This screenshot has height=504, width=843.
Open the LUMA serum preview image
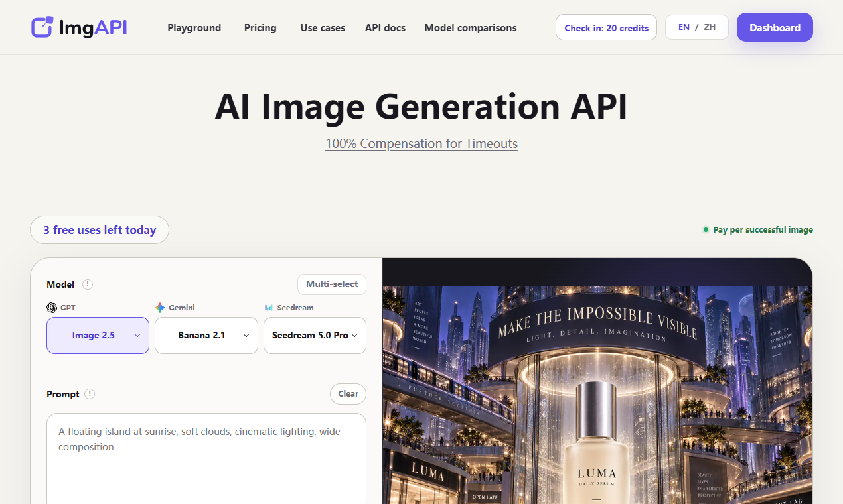[x=597, y=395]
